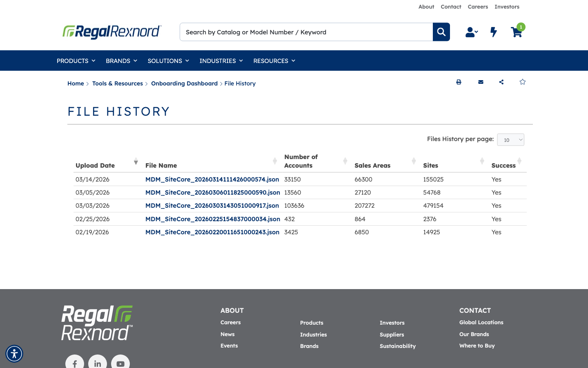The height and width of the screenshot is (368, 588).
Task: Sort table by Number of Accounts arrows
Action: tap(345, 162)
